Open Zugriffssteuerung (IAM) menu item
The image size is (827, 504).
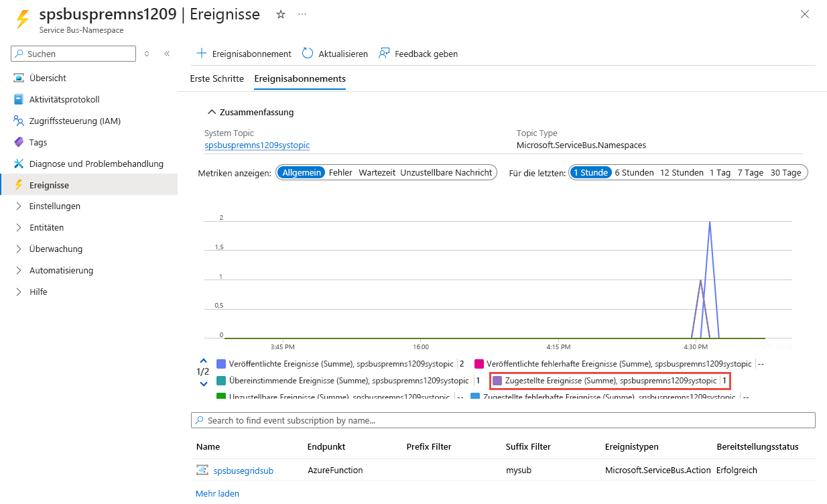pos(75,121)
